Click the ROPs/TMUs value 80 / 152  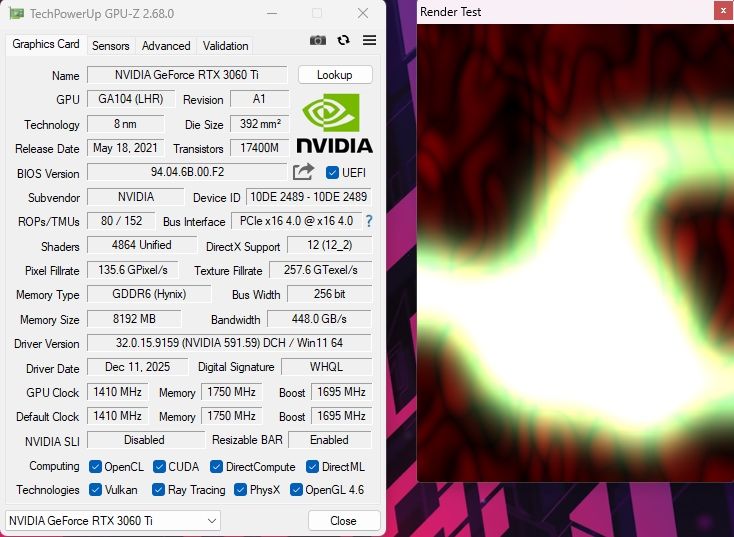(121, 221)
